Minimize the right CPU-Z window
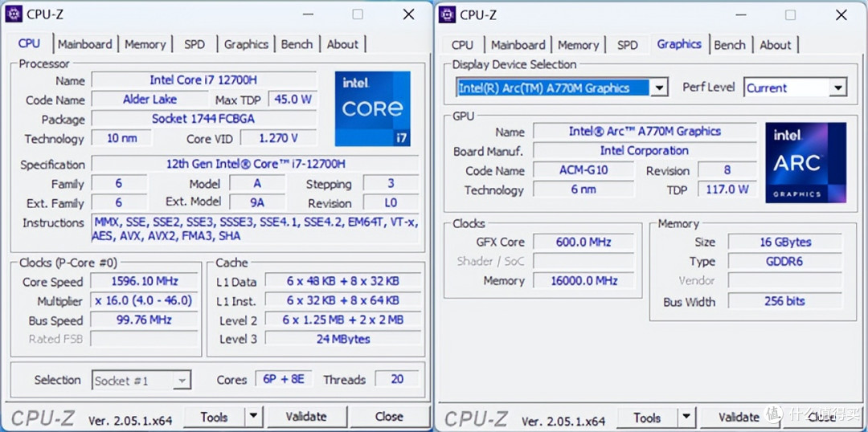The image size is (868, 432). coord(739,15)
